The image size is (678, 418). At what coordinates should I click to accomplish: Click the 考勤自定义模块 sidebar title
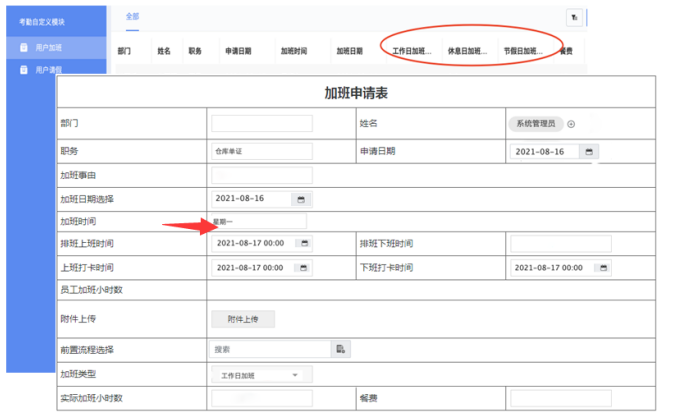point(42,22)
